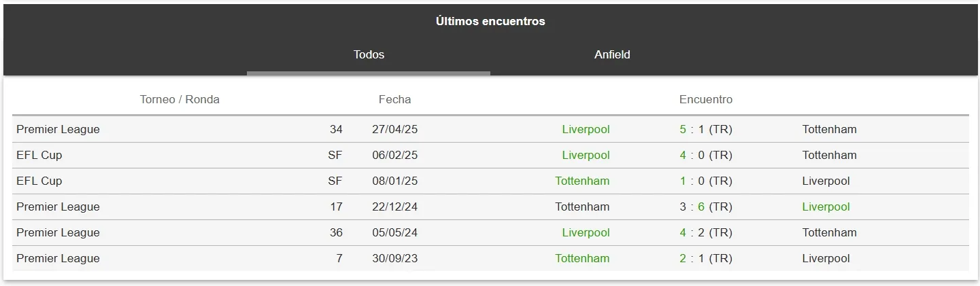980x286 pixels.
Task: Click the 30/09/23 date cell
Action: coord(394,258)
